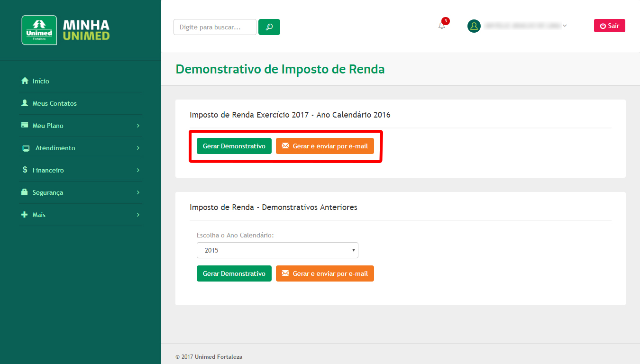Click the Minha Unimed logo
The height and width of the screenshot is (364, 640).
(x=66, y=30)
